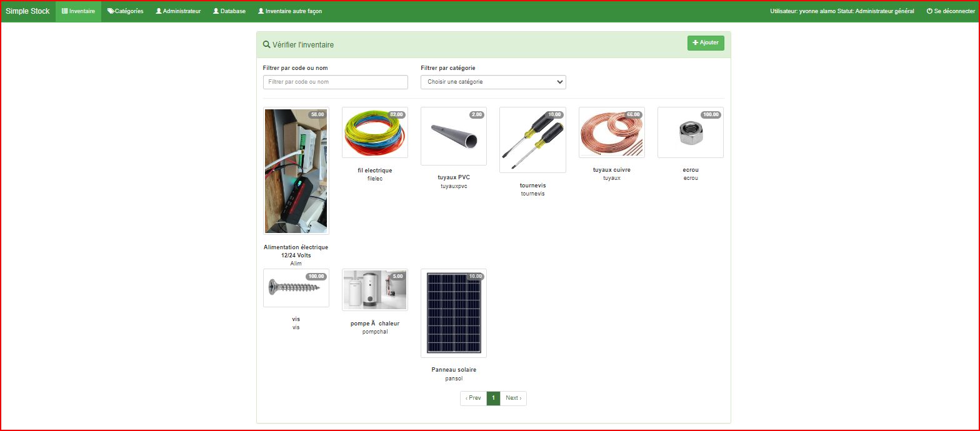Viewport: 980px width, 431px height.
Task: Open the Inventaire tab in navbar
Action: [x=78, y=11]
